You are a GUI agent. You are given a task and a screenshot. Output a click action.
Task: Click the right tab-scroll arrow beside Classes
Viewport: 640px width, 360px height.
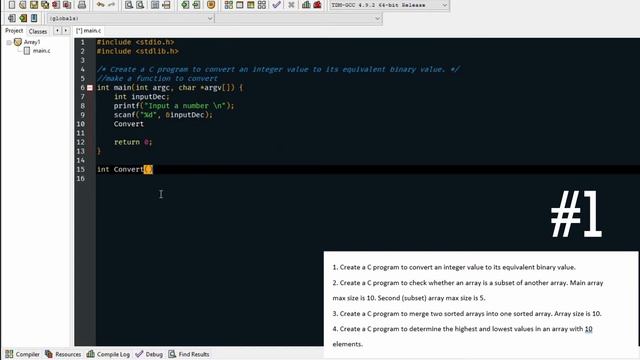pos(65,31)
